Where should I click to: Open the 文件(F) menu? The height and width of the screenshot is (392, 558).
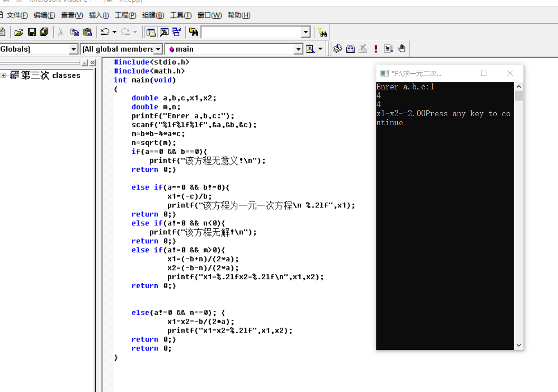(17, 15)
